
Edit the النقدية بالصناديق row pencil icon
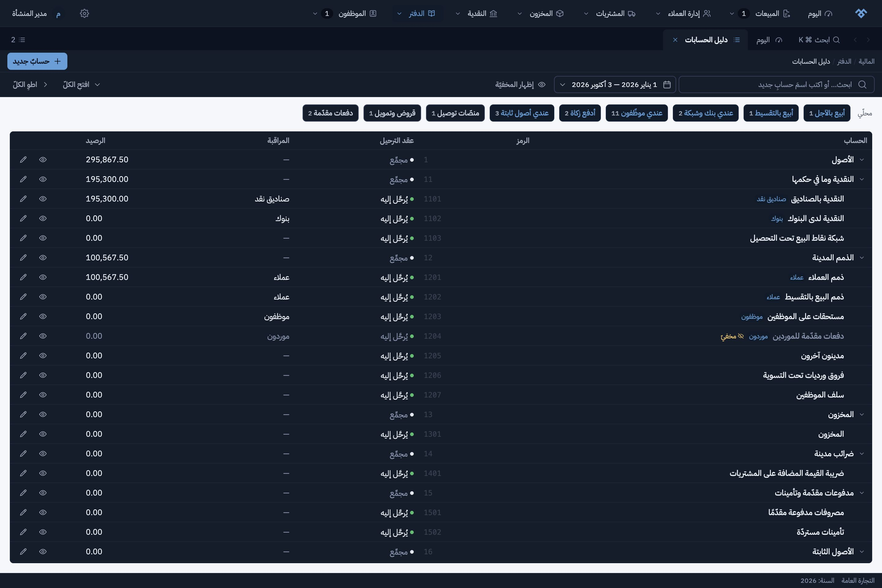(x=23, y=199)
